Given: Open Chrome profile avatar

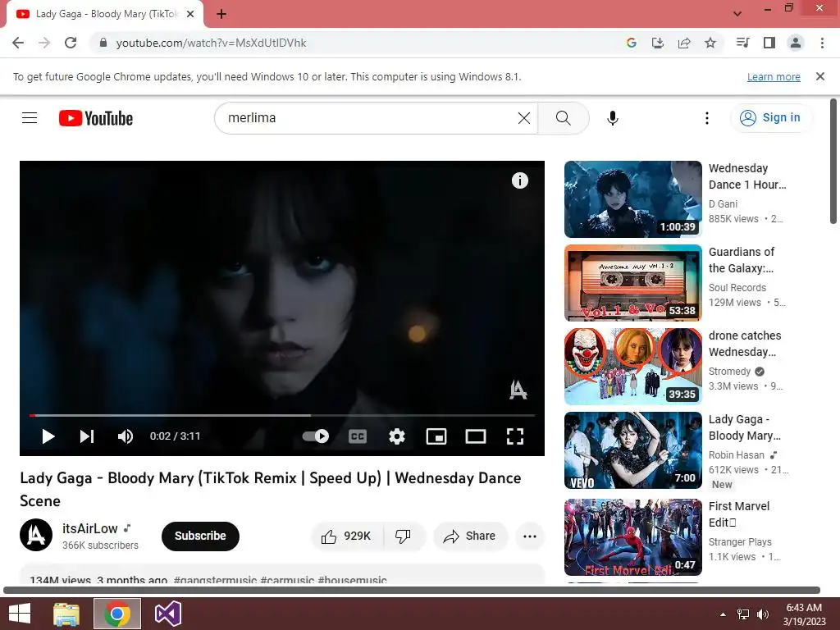Looking at the screenshot, I should click(796, 43).
